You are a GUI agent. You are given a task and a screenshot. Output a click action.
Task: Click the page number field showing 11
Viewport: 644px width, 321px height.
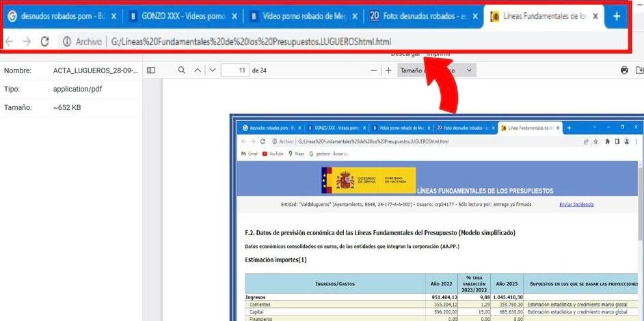tap(234, 70)
